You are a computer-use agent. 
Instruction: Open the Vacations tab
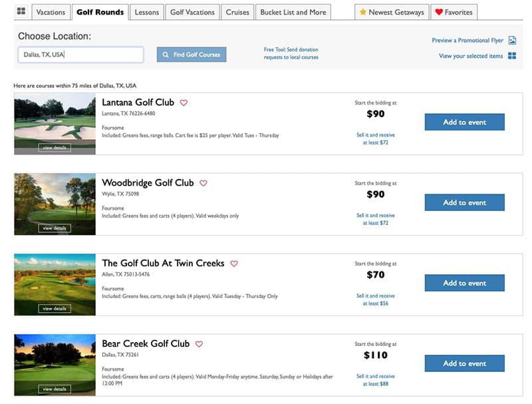51,12
